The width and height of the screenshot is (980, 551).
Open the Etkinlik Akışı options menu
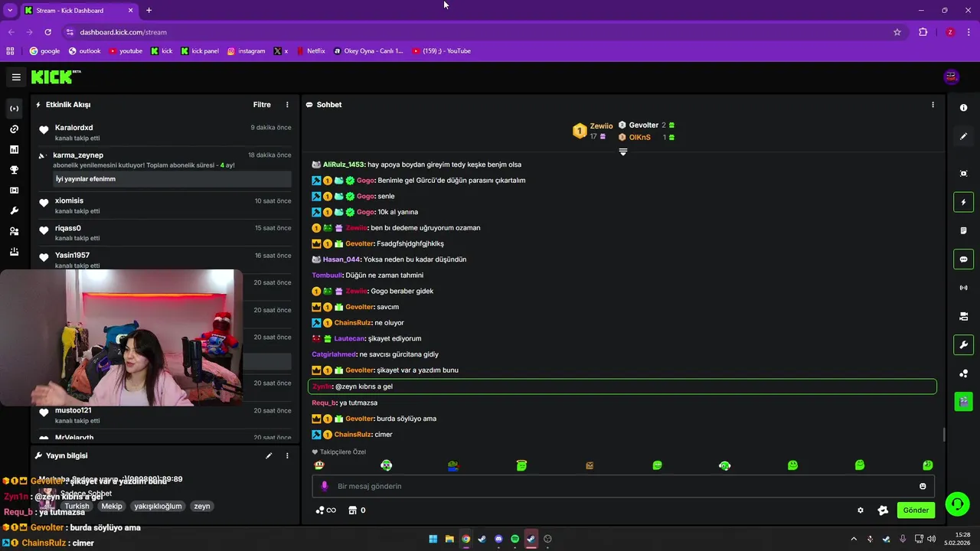pyautogui.click(x=287, y=105)
